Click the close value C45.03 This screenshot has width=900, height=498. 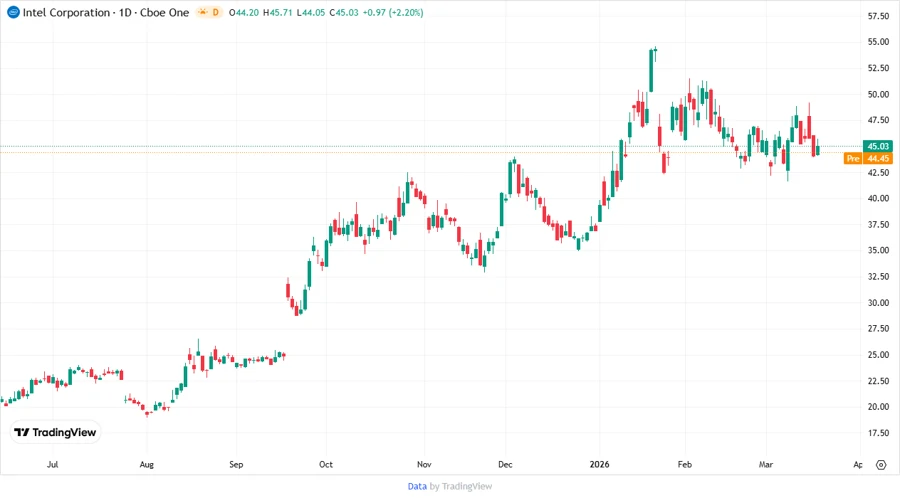click(x=344, y=13)
